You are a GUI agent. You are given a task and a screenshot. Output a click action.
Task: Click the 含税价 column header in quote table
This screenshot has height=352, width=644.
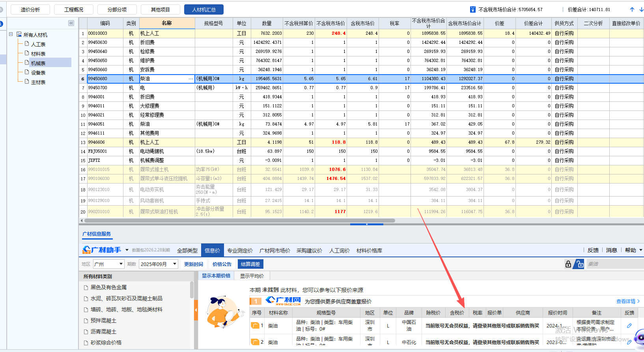tap(457, 313)
